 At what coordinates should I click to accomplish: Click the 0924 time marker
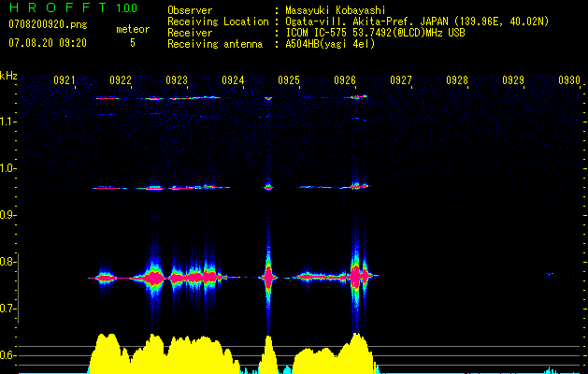[233, 80]
